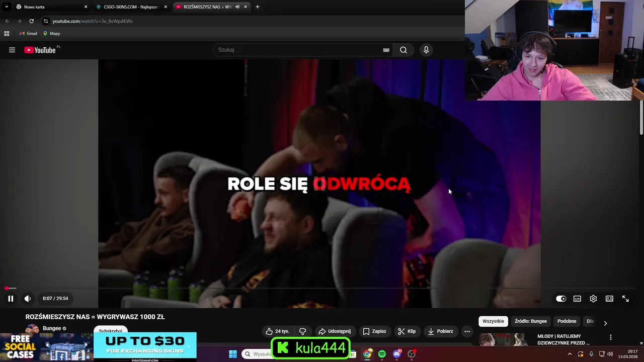Viewport: 644px width, 362px height.
Task: Open the Windows Start menu
Action: tap(233, 354)
